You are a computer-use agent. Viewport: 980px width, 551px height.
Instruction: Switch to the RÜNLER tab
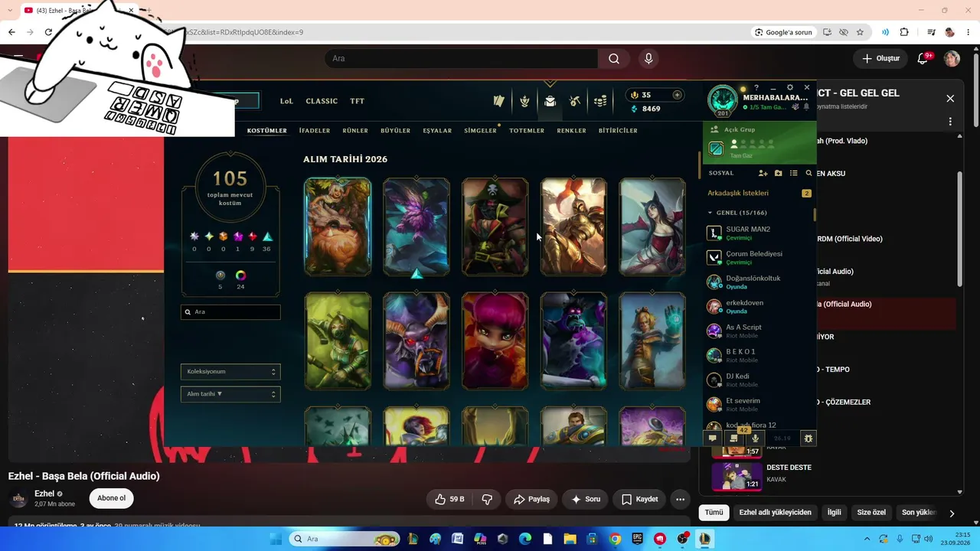(355, 131)
